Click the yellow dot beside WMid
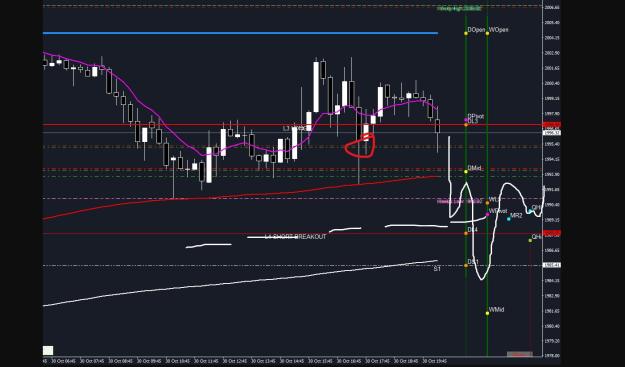 click(x=487, y=313)
